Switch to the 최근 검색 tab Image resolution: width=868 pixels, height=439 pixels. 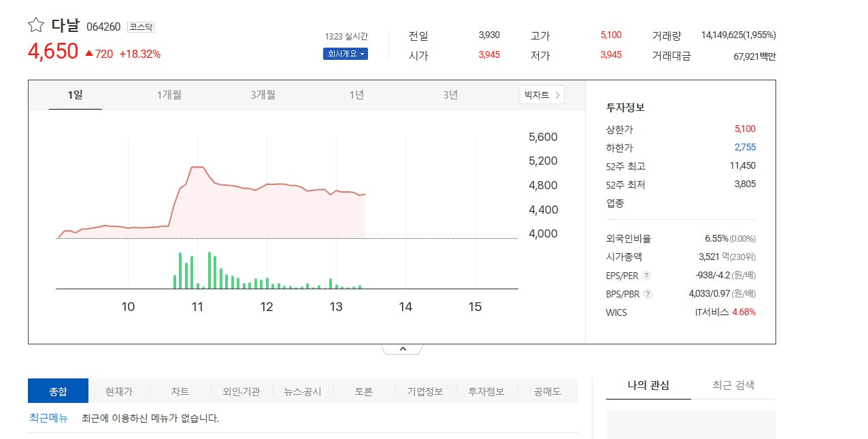click(733, 385)
